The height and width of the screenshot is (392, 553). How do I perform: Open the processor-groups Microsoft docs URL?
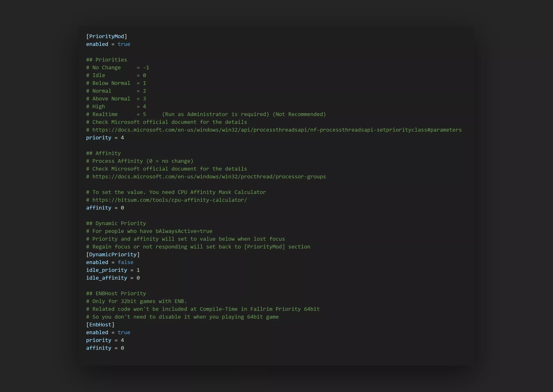coord(209,177)
